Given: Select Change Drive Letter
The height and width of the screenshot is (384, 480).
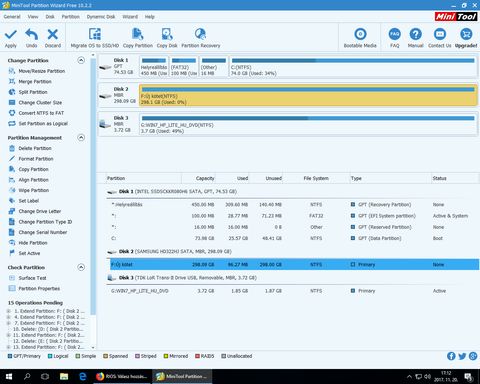Looking at the screenshot, I should click(x=39, y=211).
